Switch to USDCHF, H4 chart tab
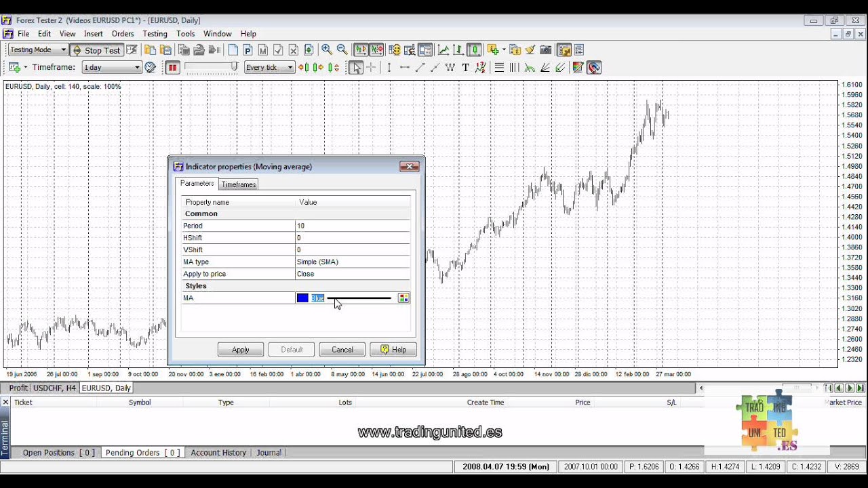 click(55, 388)
